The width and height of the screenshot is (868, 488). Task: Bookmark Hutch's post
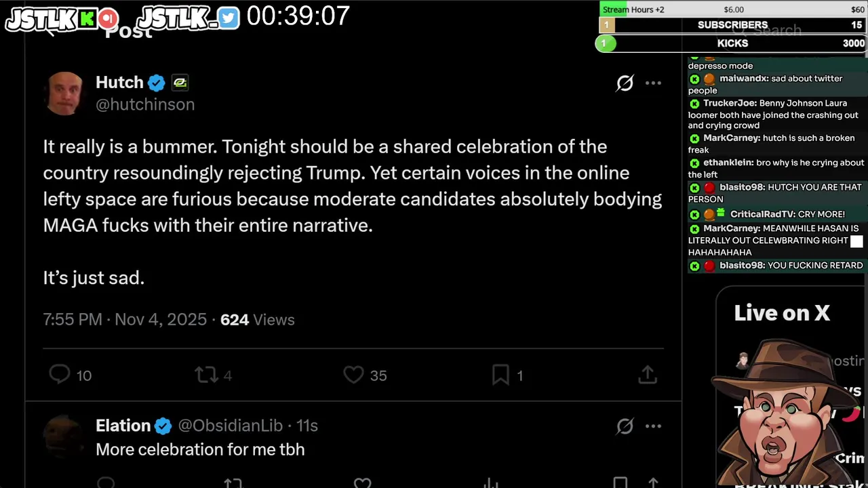coord(500,374)
